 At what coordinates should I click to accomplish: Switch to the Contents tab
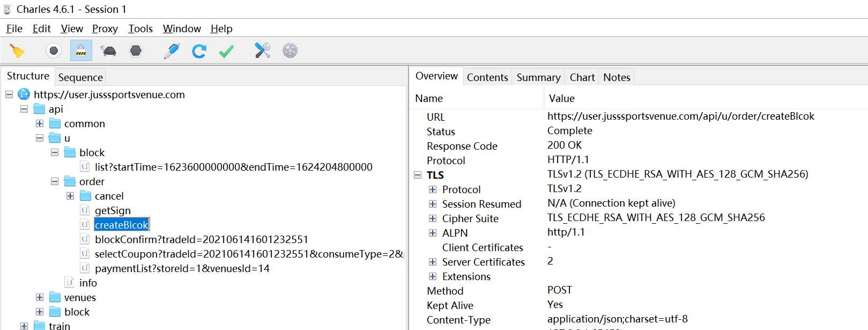click(x=487, y=77)
